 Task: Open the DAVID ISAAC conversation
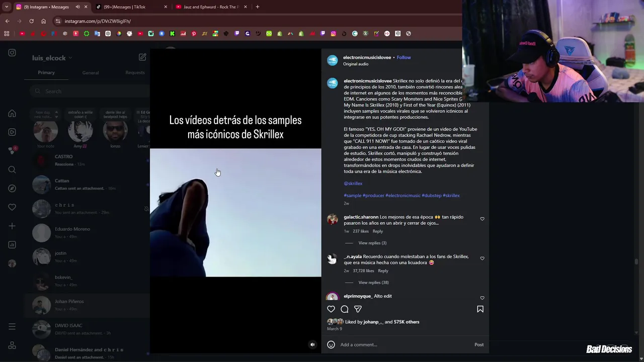pyautogui.click(x=88, y=329)
